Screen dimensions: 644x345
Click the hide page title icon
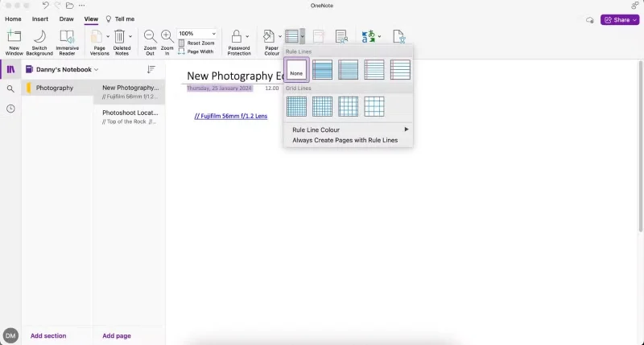point(319,36)
